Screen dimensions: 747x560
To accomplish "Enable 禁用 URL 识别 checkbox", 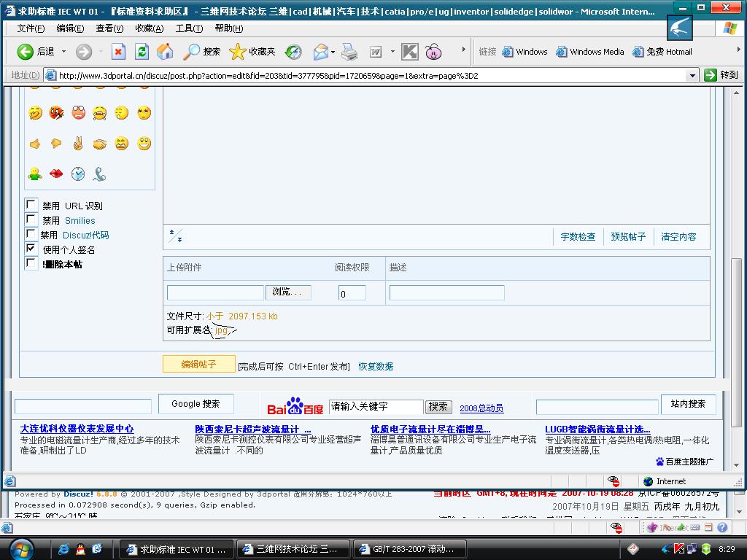I will point(31,205).
